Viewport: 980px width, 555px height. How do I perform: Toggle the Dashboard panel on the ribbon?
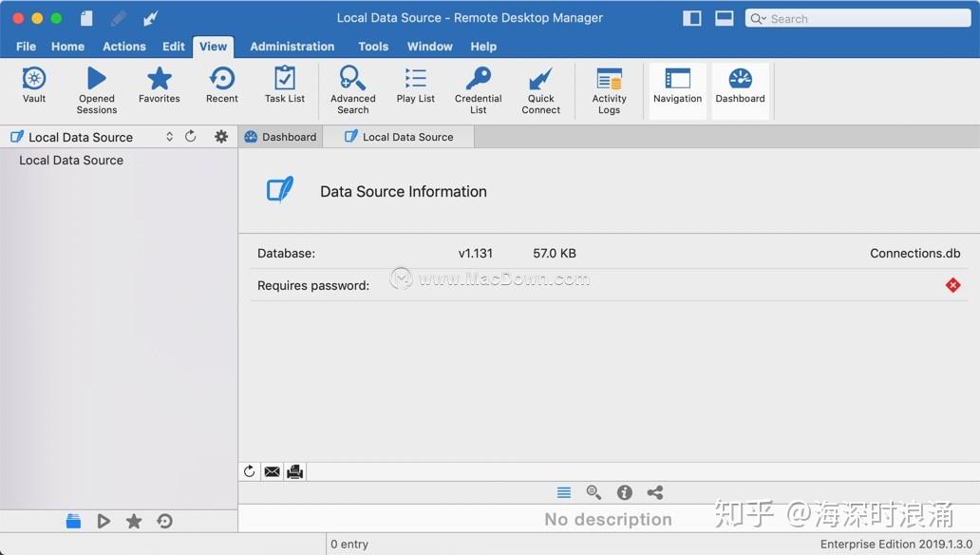pyautogui.click(x=740, y=86)
